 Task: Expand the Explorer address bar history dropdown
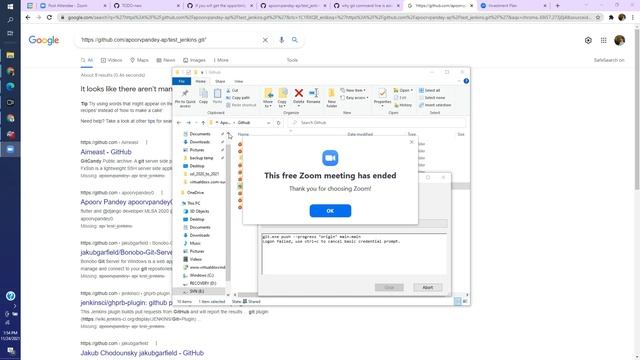(268, 122)
